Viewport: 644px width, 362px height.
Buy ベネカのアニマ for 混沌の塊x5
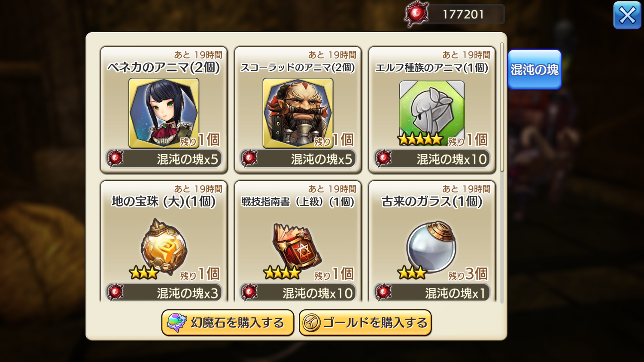coord(164,159)
